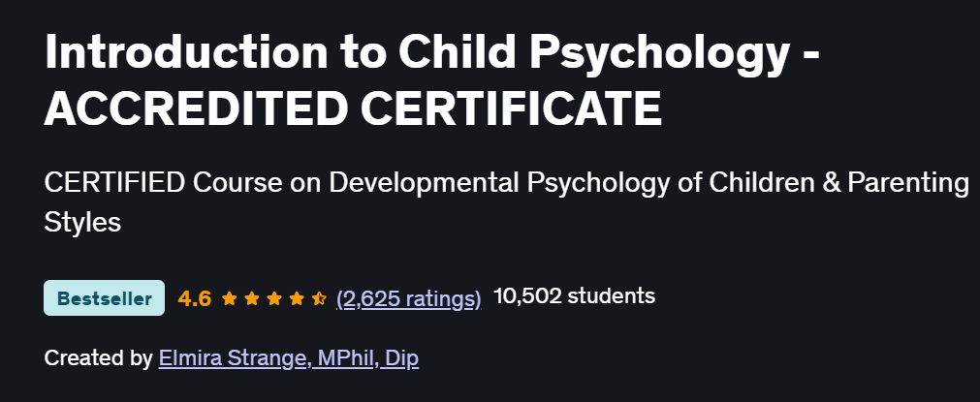Click the 'ACCREDITED CERTIFICATE' heading line

coord(353,108)
